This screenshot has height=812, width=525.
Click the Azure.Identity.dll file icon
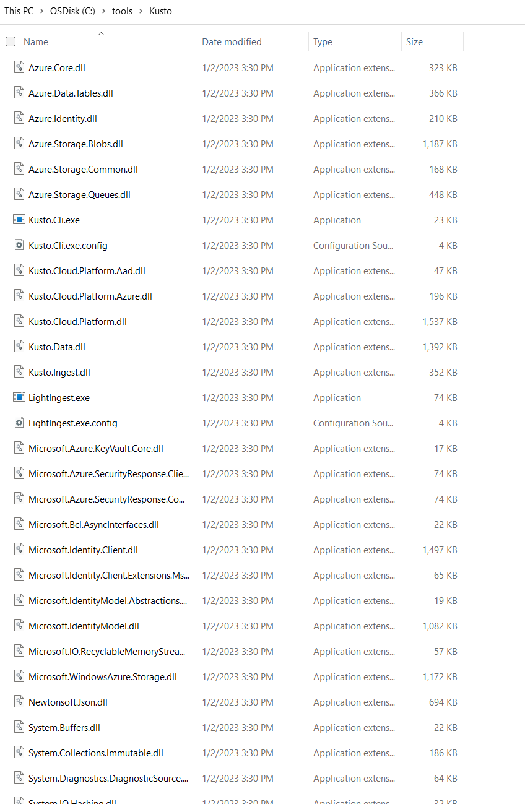tap(19, 118)
